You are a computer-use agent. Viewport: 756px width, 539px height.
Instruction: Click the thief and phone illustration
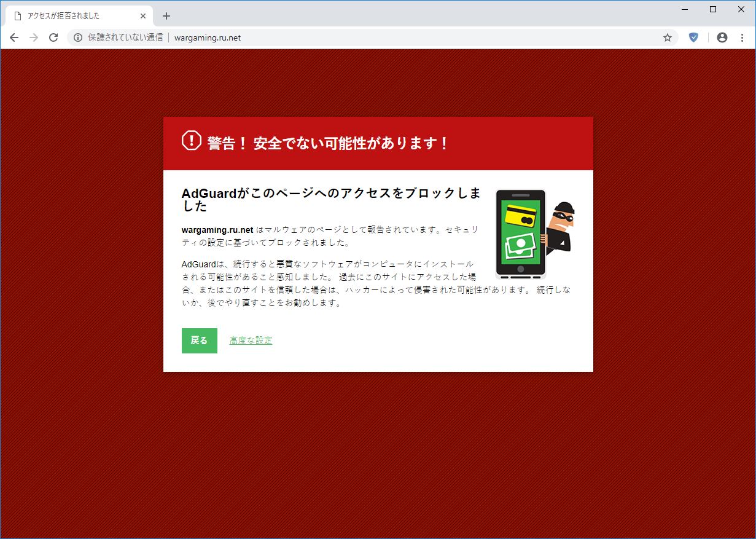click(534, 234)
